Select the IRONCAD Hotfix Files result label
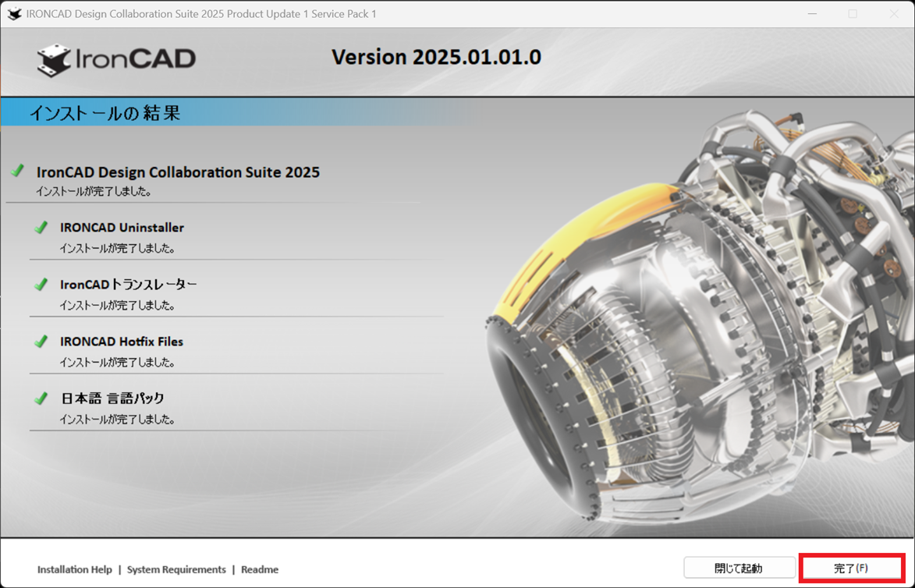915x588 pixels. (x=122, y=342)
